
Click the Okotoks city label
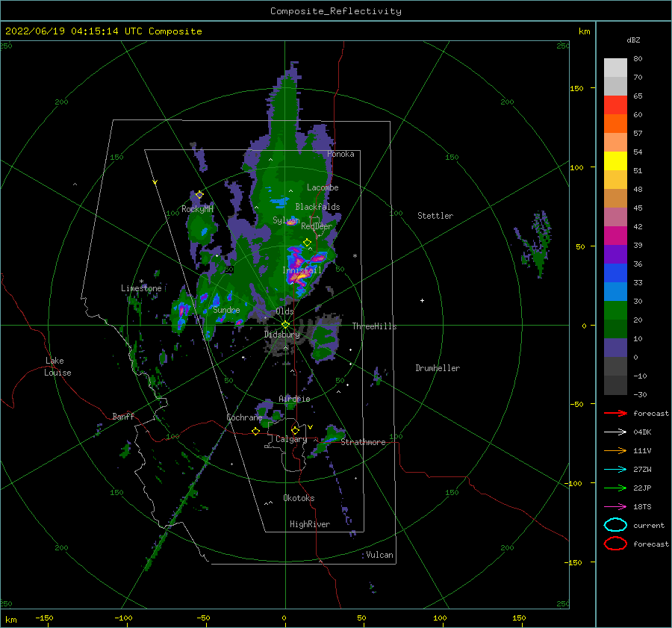click(x=299, y=498)
